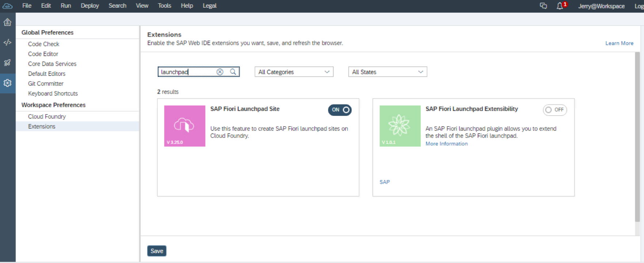Open the feedback chat icon
This screenshot has height=263, width=644.
click(x=543, y=6)
